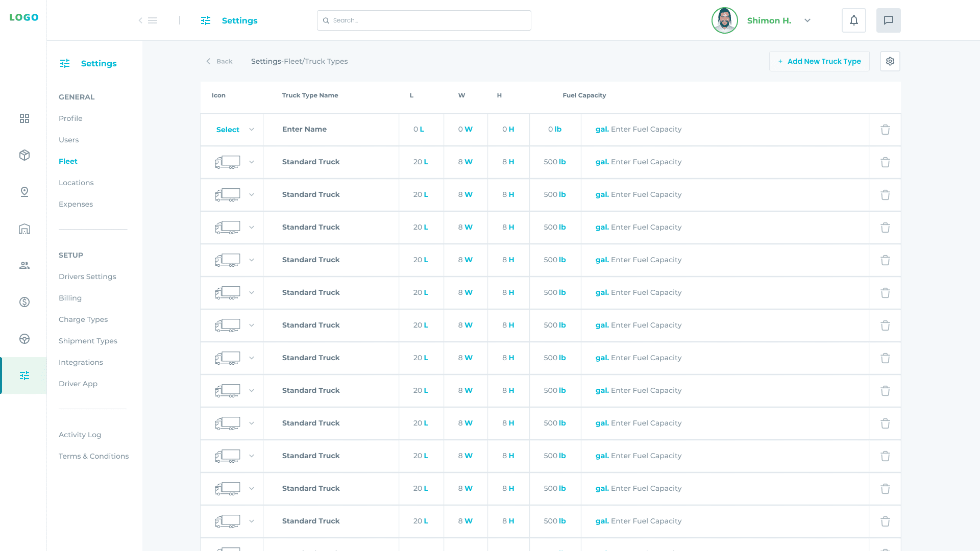980x551 pixels.
Task: Click Add New Truck Type button
Action: 819,61
